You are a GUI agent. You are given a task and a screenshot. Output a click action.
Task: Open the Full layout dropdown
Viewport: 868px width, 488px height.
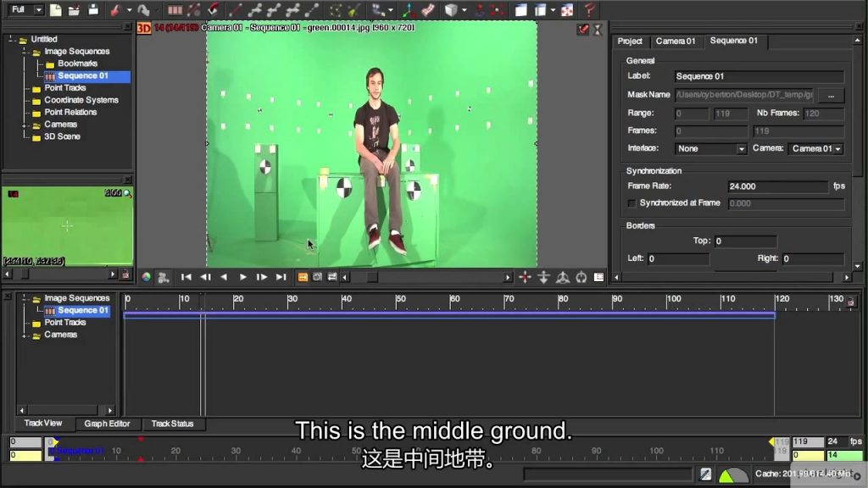coord(26,10)
